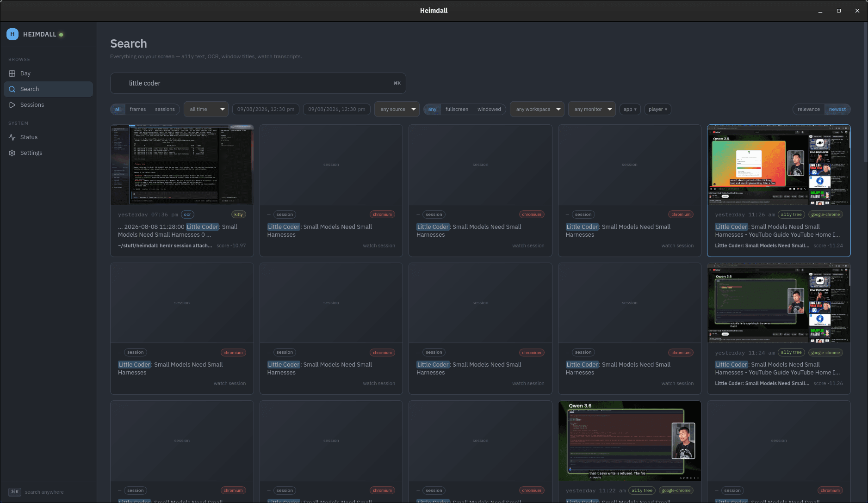Expand the app filter dropdown
The height and width of the screenshot is (503, 868).
(630, 110)
